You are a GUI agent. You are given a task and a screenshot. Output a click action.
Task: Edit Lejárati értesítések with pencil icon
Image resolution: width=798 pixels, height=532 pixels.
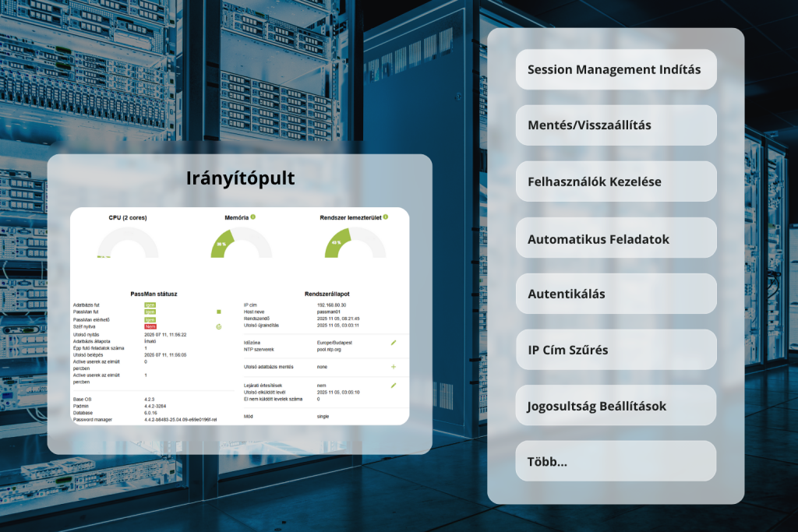pyautogui.click(x=394, y=385)
